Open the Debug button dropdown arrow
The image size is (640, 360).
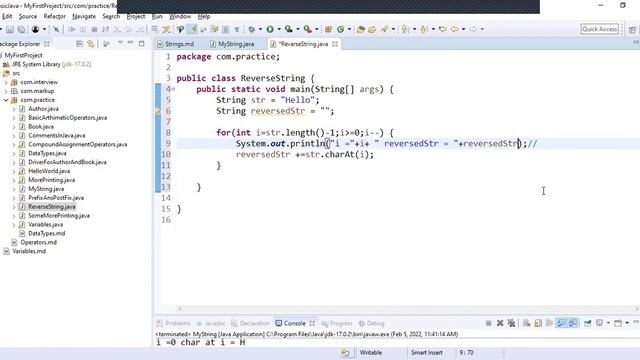click(260, 29)
